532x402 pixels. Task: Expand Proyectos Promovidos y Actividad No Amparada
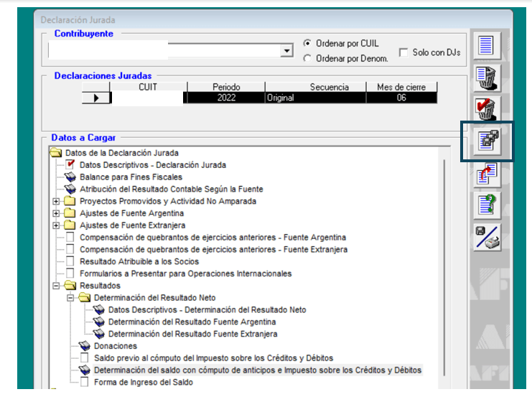(x=56, y=202)
